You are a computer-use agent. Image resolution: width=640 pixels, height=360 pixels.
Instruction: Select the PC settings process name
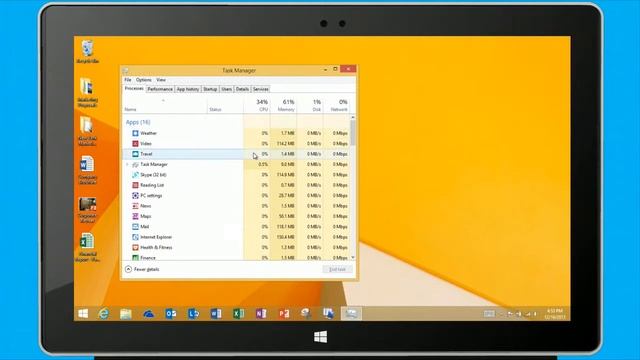(x=151, y=196)
